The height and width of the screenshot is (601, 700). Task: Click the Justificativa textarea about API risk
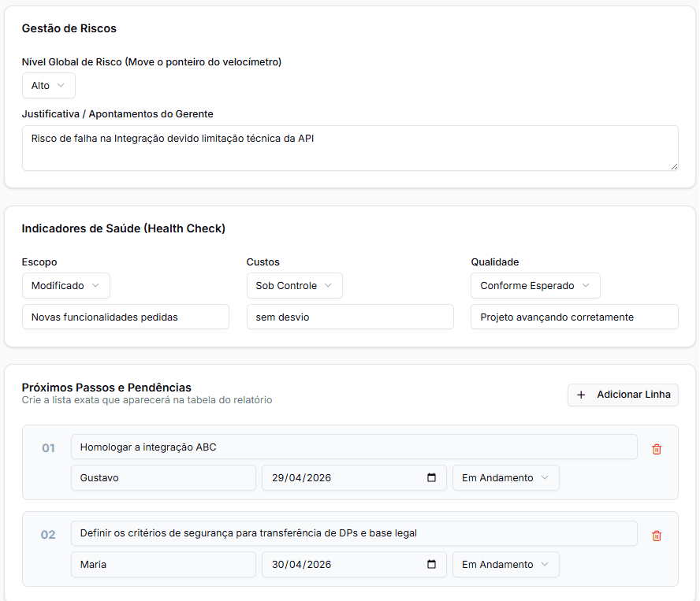(350, 148)
